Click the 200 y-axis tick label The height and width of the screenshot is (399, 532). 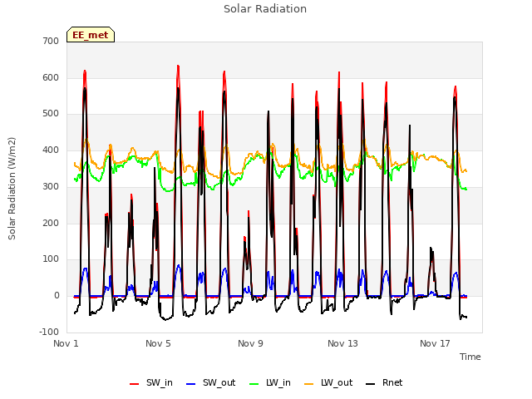[x=51, y=223]
